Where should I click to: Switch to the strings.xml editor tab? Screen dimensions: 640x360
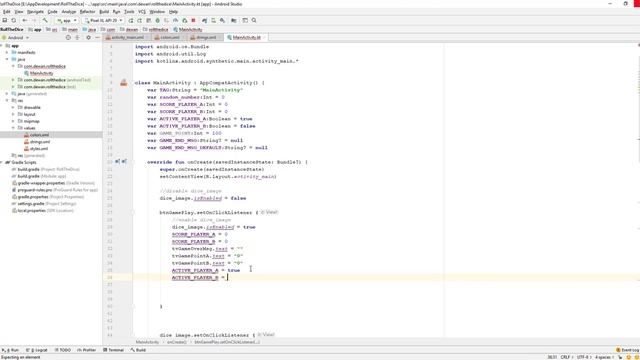[x=205, y=38]
